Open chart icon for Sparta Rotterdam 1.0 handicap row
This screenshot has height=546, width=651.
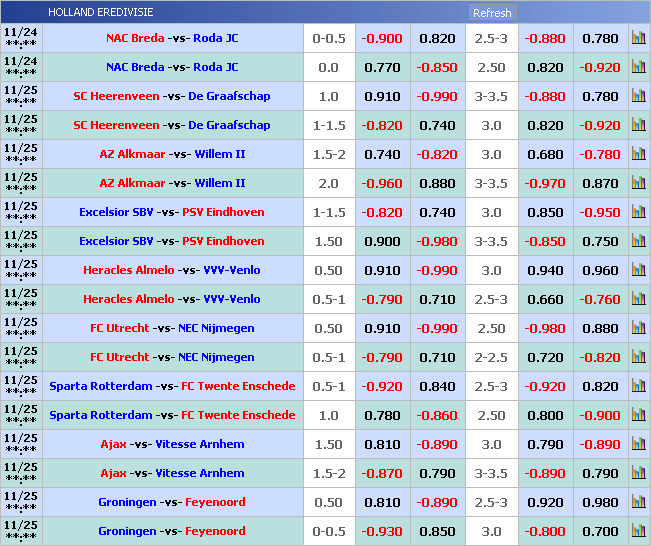[638, 416]
